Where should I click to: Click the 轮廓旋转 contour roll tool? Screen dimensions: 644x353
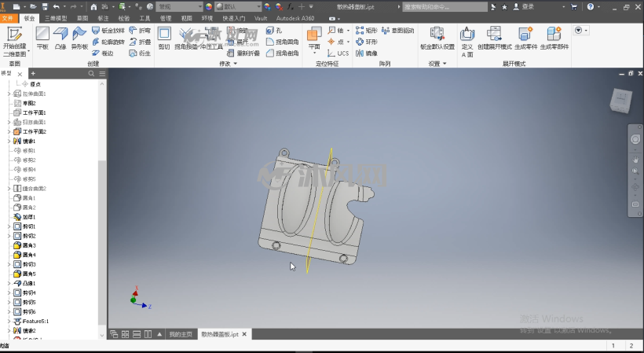[x=108, y=42]
